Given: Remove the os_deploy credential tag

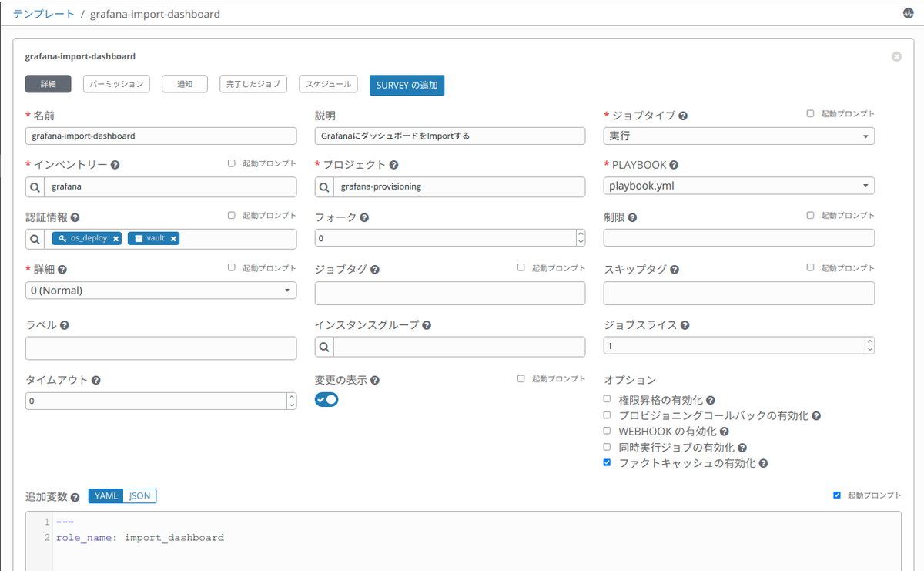Looking at the screenshot, I should (x=115, y=239).
